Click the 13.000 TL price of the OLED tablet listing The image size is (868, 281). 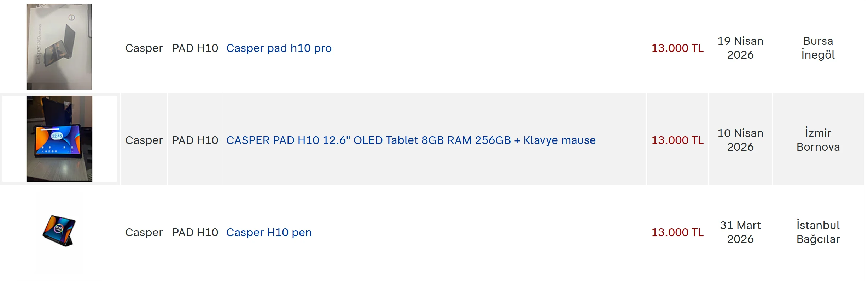[x=677, y=140]
